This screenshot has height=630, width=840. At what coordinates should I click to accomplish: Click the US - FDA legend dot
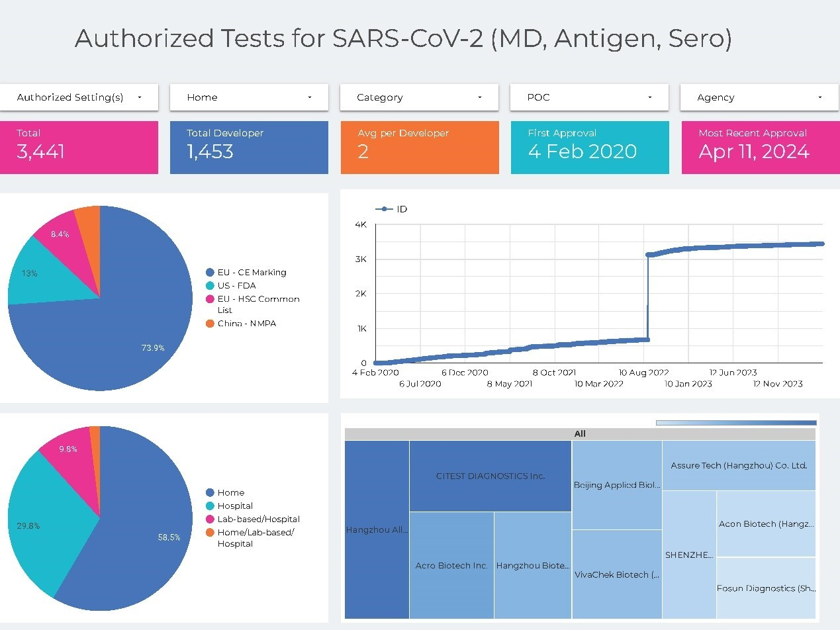pos(210,285)
